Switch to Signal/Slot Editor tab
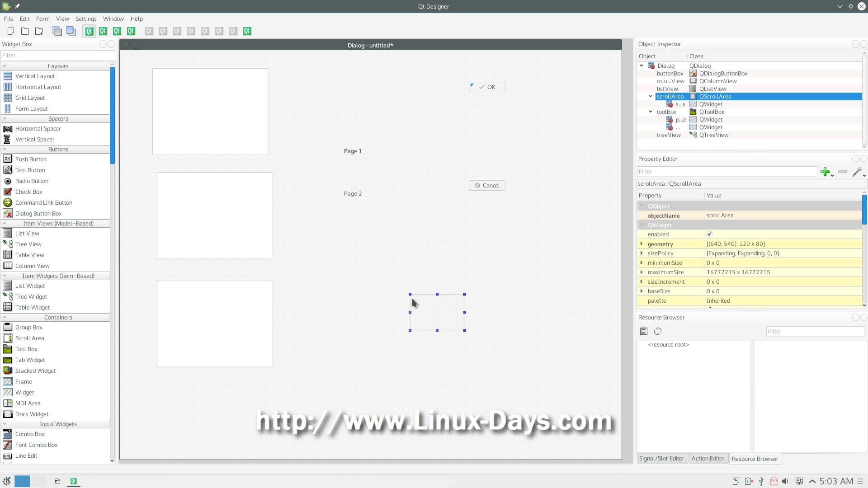The height and width of the screenshot is (488, 868). tap(661, 458)
